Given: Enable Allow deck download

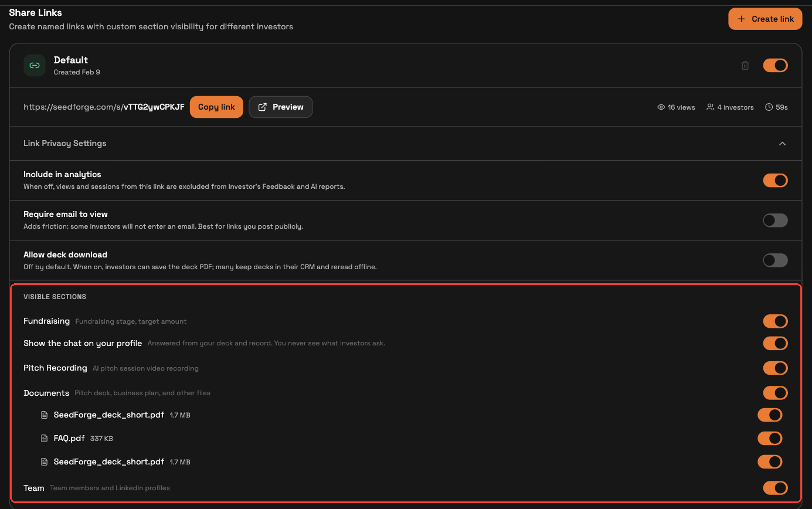Looking at the screenshot, I should (775, 260).
